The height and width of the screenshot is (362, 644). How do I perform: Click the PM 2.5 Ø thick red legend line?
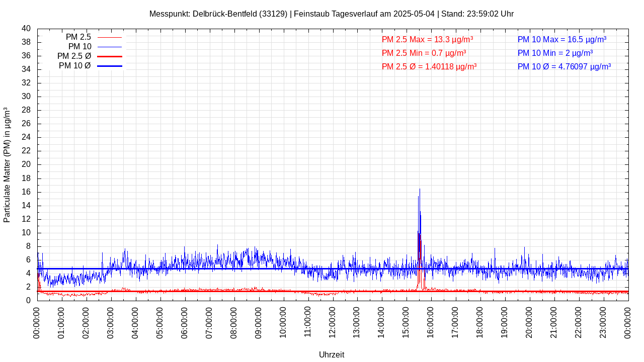[110, 56]
